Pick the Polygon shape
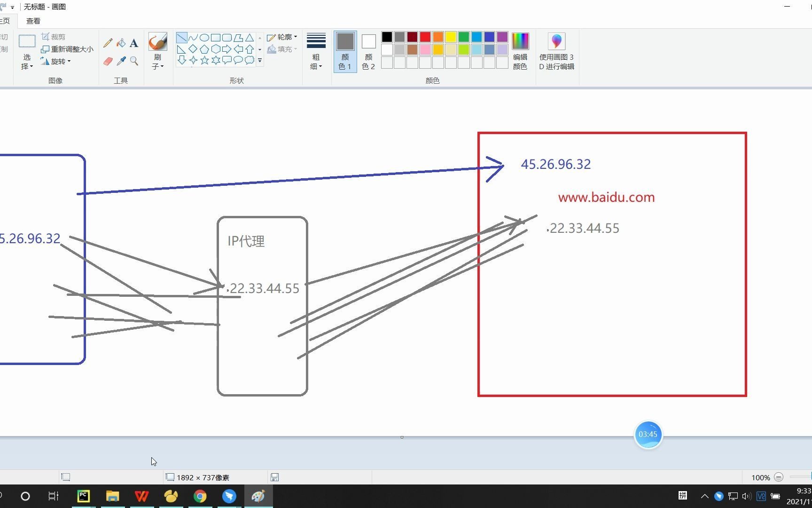Image resolution: width=812 pixels, height=508 pixels. (238, 38)
